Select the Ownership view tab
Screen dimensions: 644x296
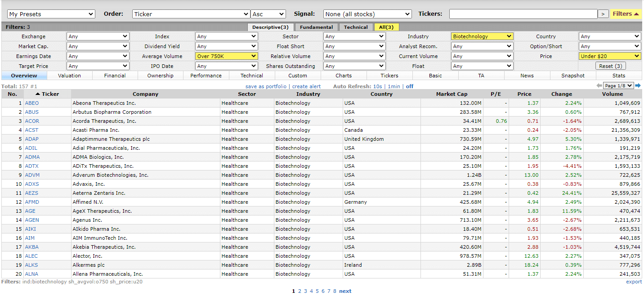161,76
